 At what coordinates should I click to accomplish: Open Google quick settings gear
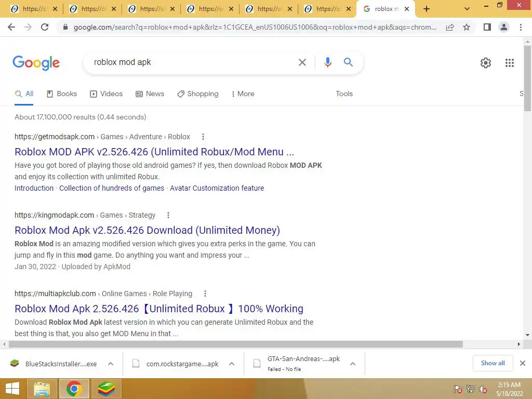pyautogui.click(x=486, y=63)
